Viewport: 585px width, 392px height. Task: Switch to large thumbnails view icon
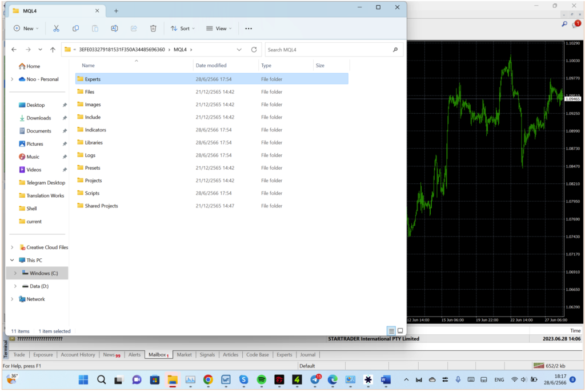(x=400, y=331)
